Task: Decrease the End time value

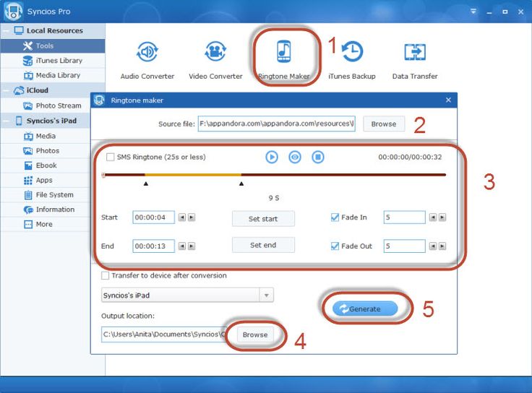Action: 182,246
